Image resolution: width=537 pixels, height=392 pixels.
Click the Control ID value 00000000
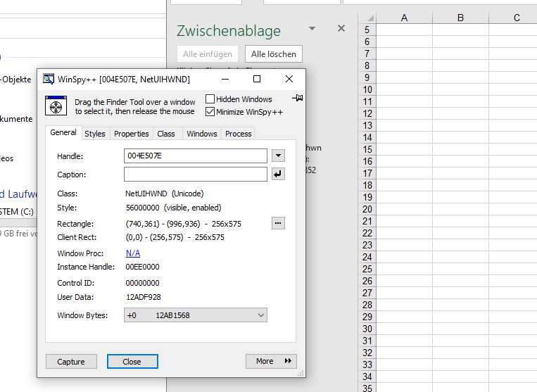142,283
